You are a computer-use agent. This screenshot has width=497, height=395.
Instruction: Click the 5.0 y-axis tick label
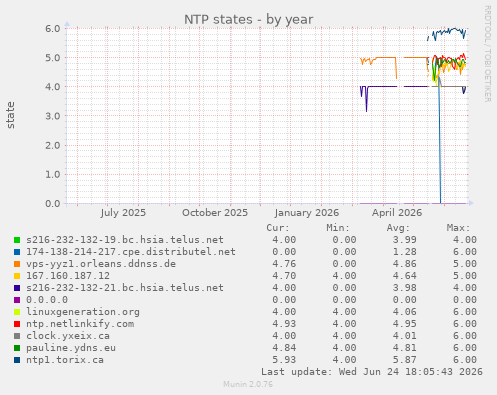click(x=53, y=58)
